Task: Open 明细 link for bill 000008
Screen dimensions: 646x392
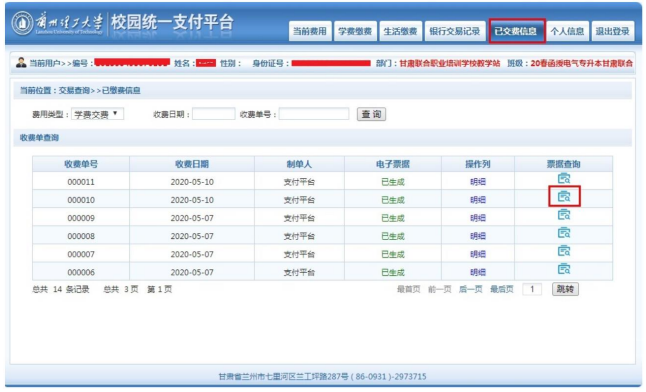Action: (x=478, y=236)
